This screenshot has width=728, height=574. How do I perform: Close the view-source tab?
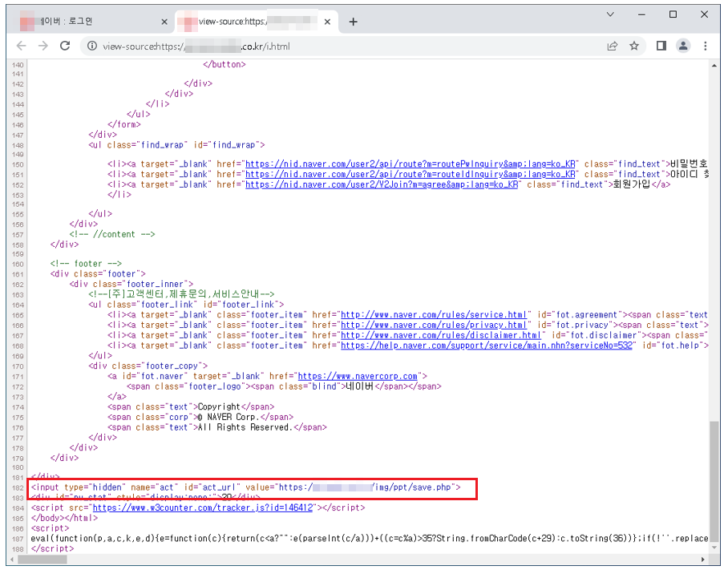click(x=327, y=22)
